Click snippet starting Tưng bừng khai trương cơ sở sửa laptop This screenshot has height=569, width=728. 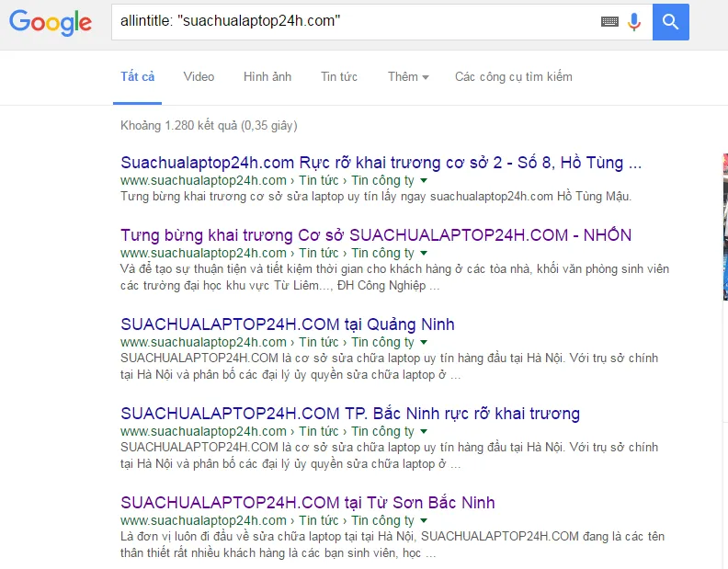point(376,197)
